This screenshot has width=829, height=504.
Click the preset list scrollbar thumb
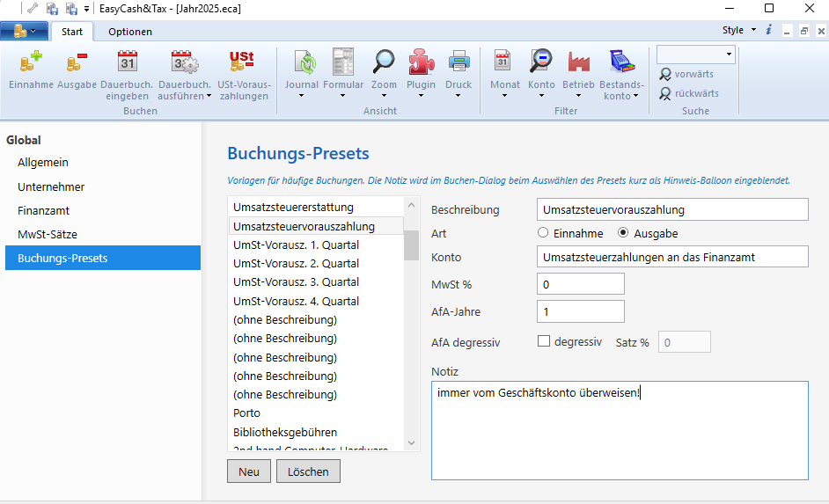[x=411, y=245]
